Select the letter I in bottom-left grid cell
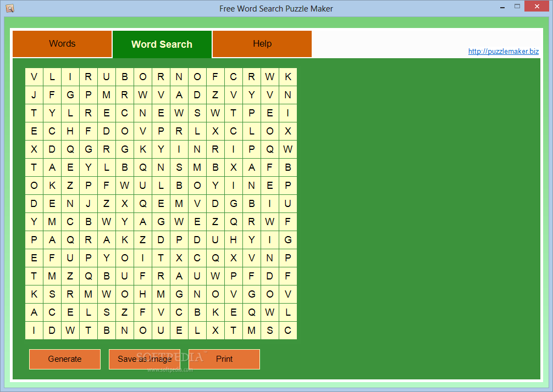The height and width of the screenshot is (392, 553). 34,331
